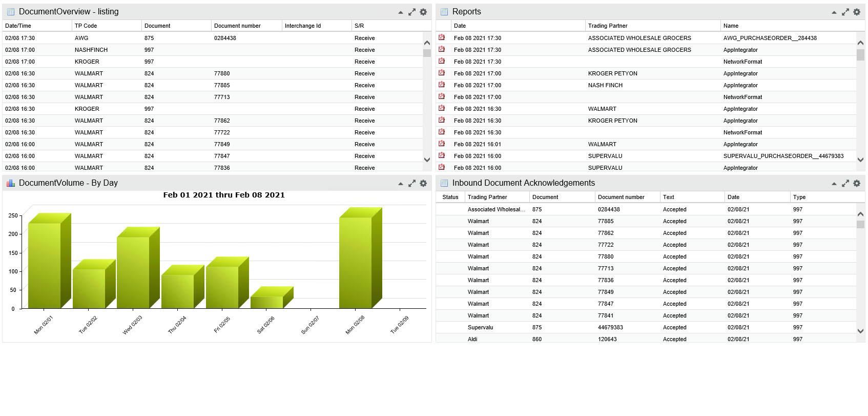This screenshot has width=868, height=416.
Task: Open settings gear for DocumentOverview listing
Action: [x=423, y=12]
